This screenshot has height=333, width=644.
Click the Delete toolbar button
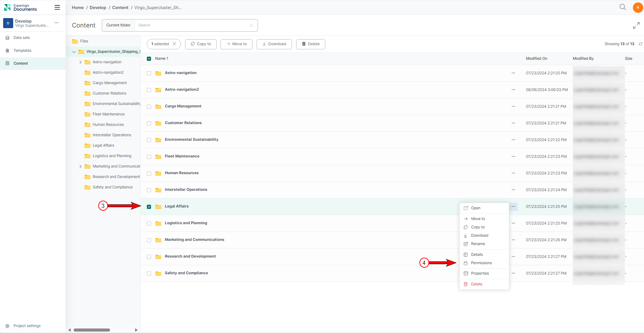[311, 44]
